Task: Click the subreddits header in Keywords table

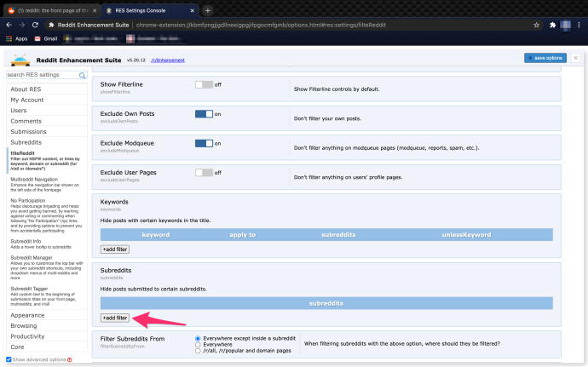Action: (x=338, y=235)
